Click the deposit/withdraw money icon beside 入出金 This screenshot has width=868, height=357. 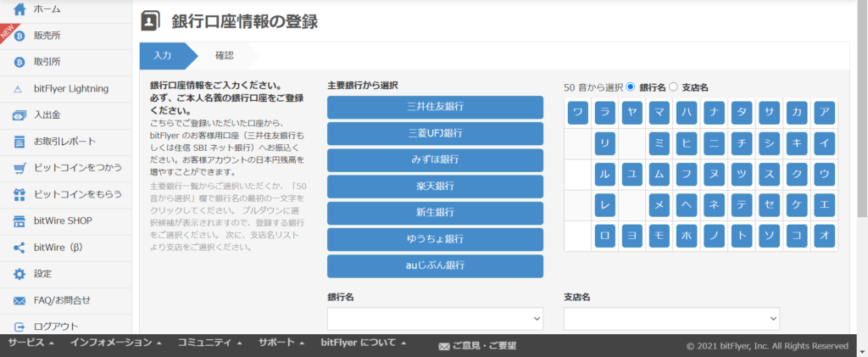[x=19, y=115]
